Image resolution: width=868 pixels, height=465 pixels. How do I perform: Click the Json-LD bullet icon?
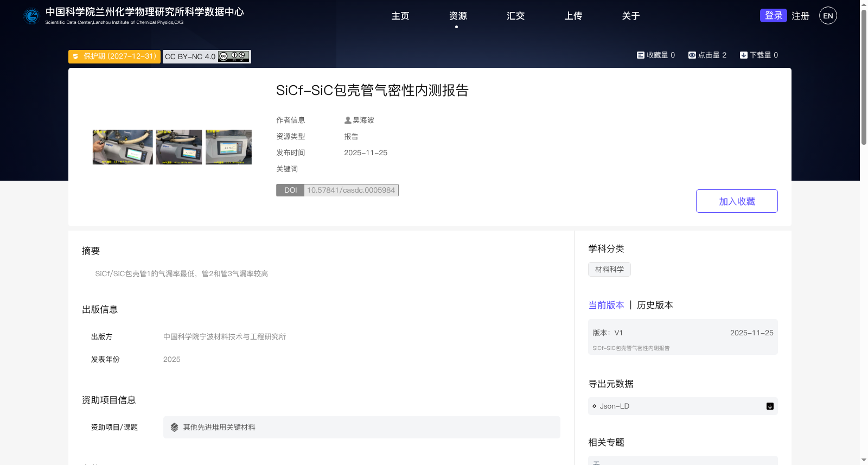594,406
